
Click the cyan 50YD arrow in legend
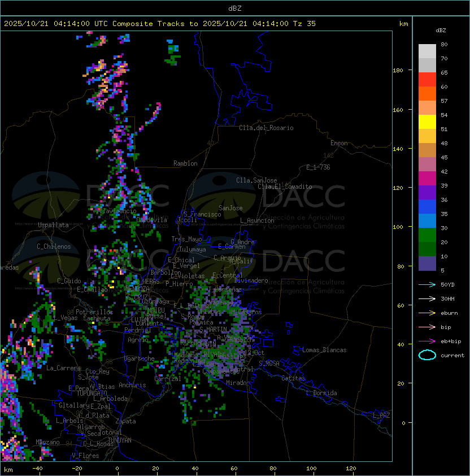(427, 284)
